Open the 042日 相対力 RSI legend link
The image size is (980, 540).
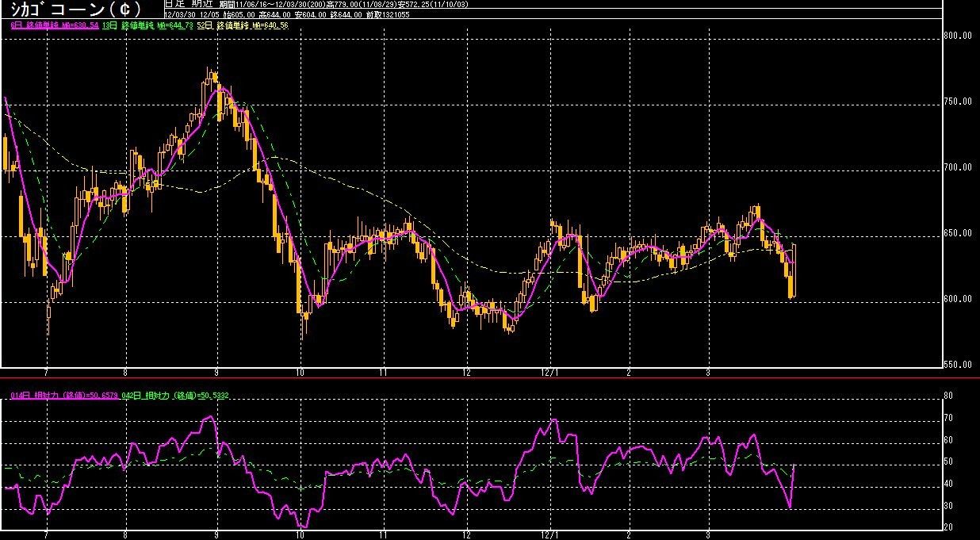(176, 395)
